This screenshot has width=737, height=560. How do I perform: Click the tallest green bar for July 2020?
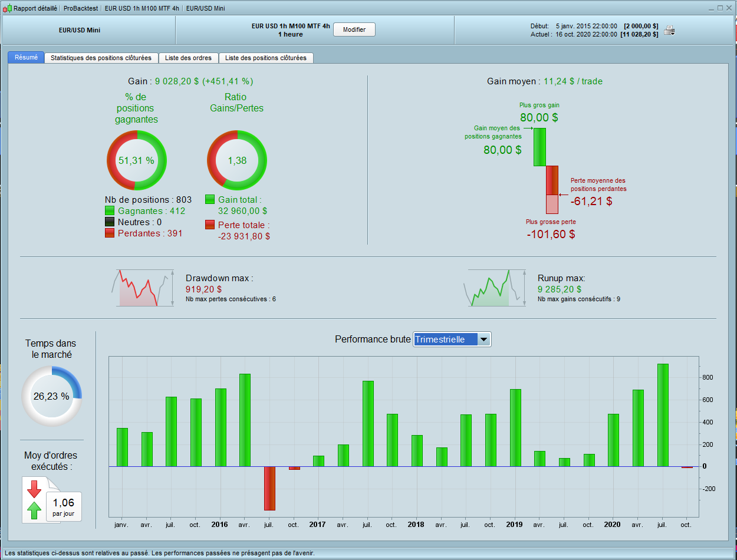tap(663, 415)
